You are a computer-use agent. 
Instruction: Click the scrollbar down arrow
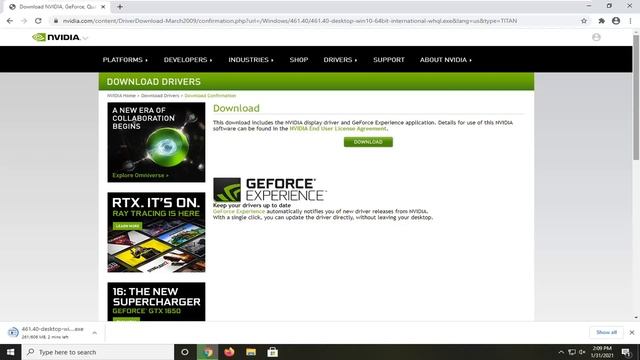(636, 317)
